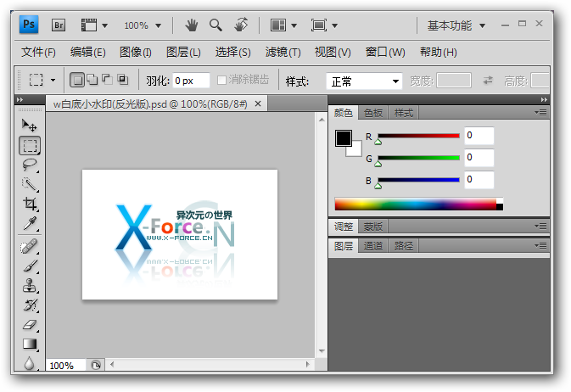
Task: Choose Subtract from Selection mode
Action: point(108,80)
